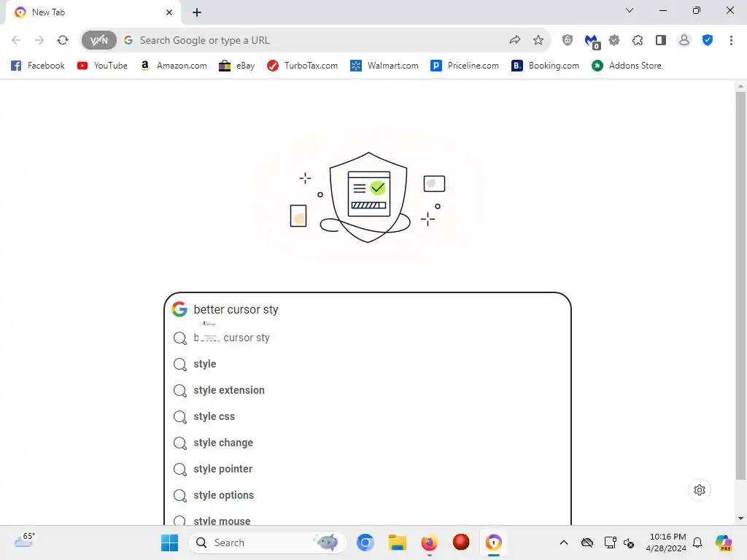Image resolution: width=747 pixels, height=560 pixels.
Task: Open the clock showing 10:16 PM
Action: coord(666,542)
